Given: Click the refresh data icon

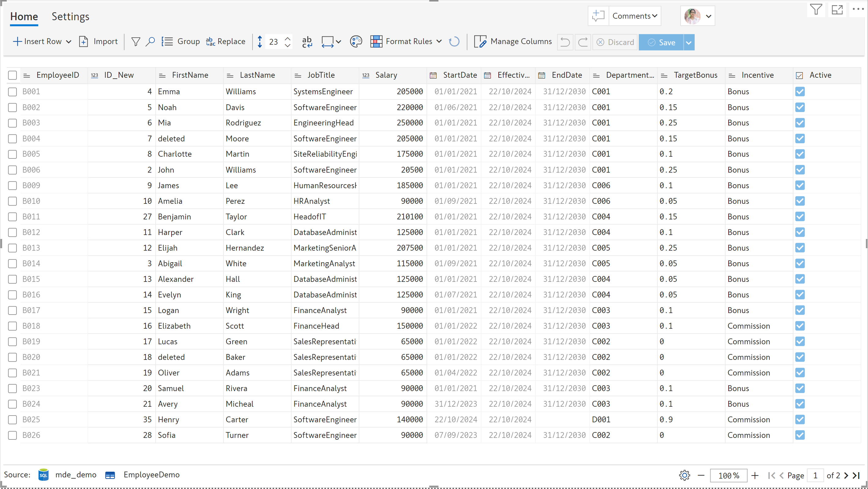Looking at the screenshot, I should [x=454, y=42].
